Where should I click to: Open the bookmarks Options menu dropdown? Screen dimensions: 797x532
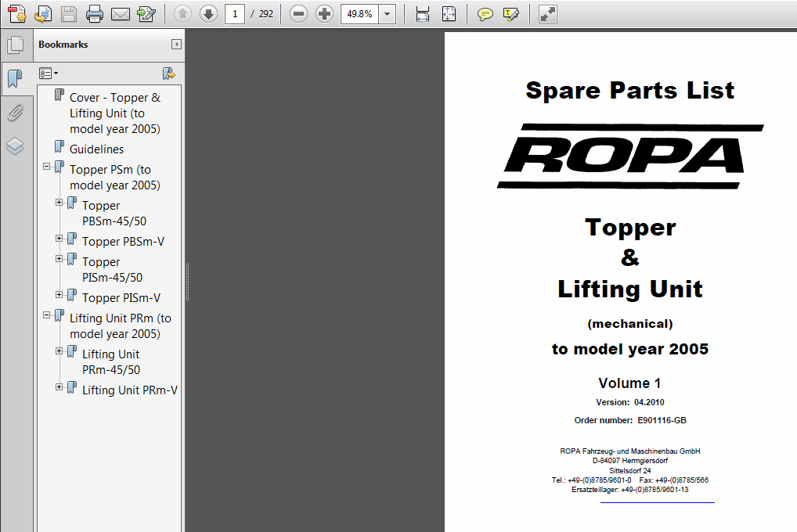pyautogui.click(x=49, y=74)
